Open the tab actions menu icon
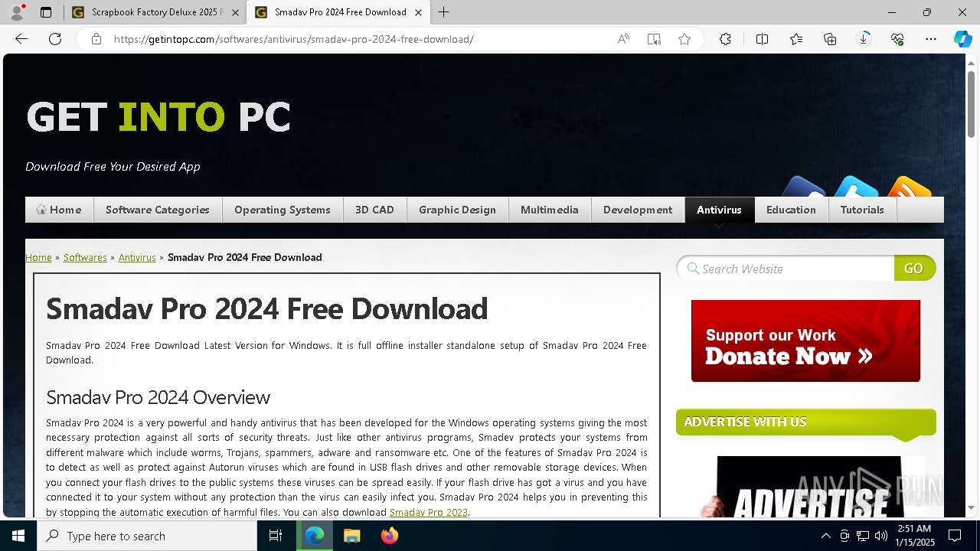Screen dimensions: 980x551 tap(46, 12)
